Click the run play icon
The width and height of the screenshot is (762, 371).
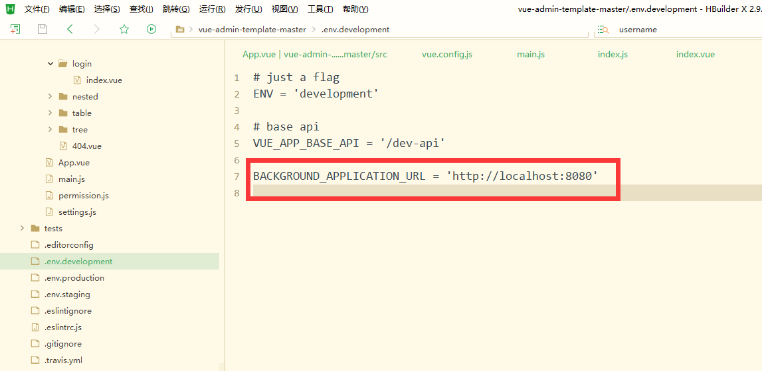tap(151, 29)
